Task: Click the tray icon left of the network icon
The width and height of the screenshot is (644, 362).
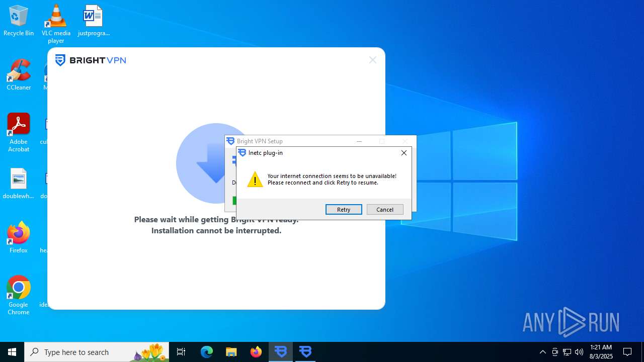Action: point(555,352)
